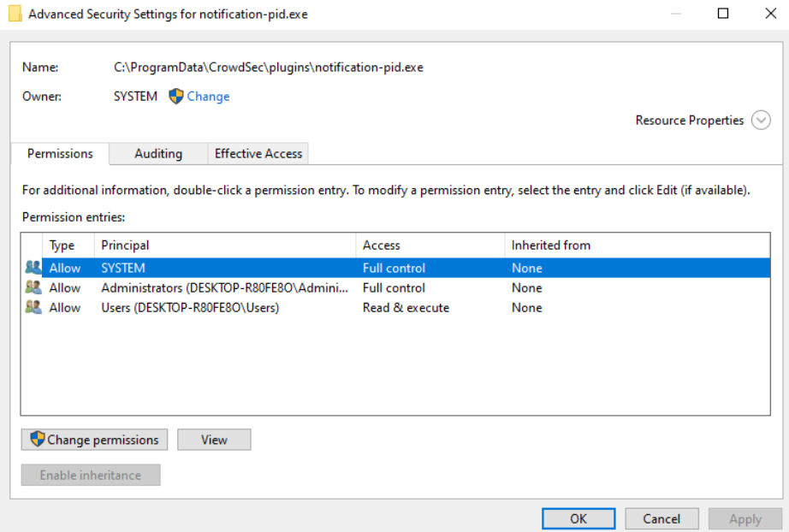Viewport: 789px width, 532px height.
Task: Confirm with the OK button
Action: (x=578, y=518)
